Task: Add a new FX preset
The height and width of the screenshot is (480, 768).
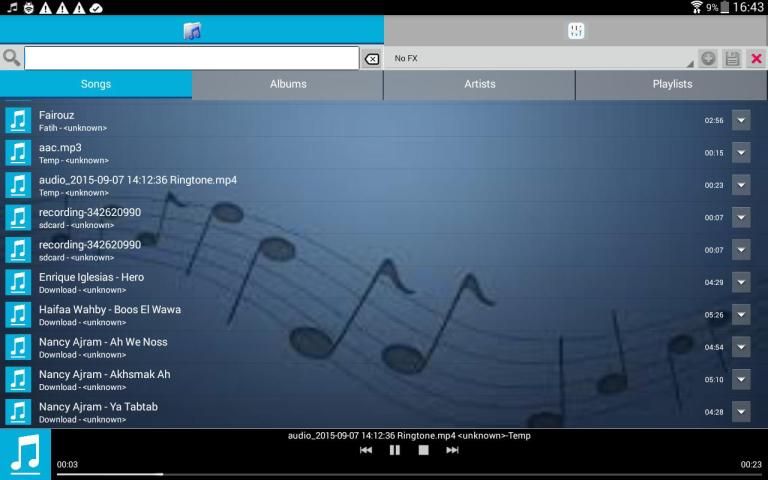Action: click(708, 59)
